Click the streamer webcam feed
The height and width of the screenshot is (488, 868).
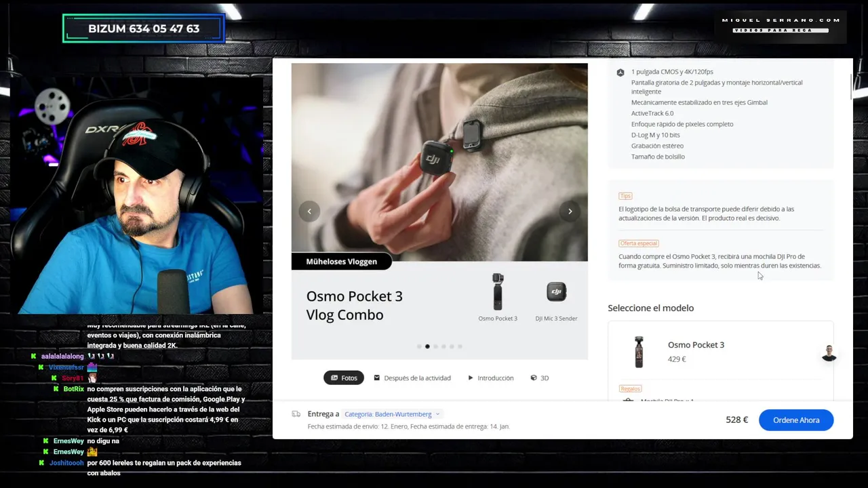tap(137, 196)
